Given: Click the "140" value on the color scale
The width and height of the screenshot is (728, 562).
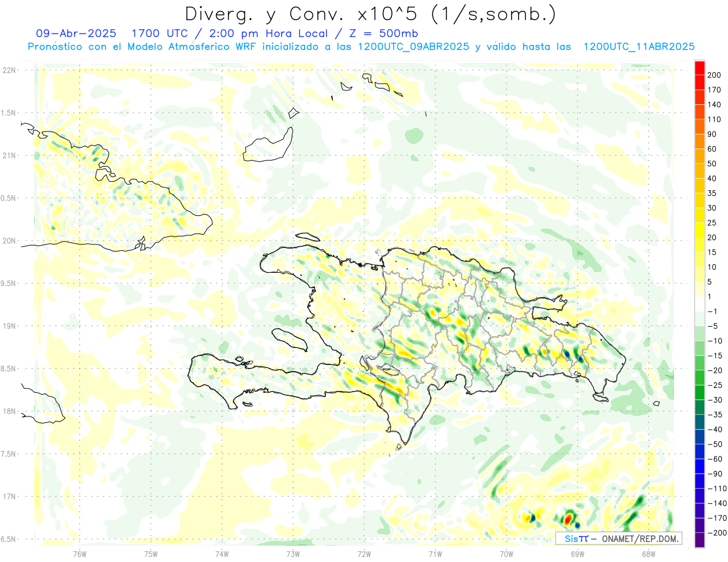Looking at the screenshot, I should 715,104.
